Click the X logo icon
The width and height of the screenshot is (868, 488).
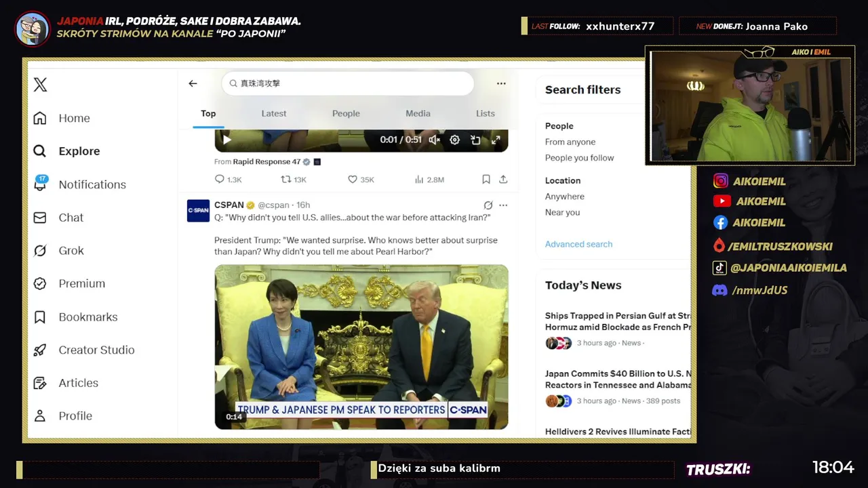pyautogui.click(x=41, y=85)
